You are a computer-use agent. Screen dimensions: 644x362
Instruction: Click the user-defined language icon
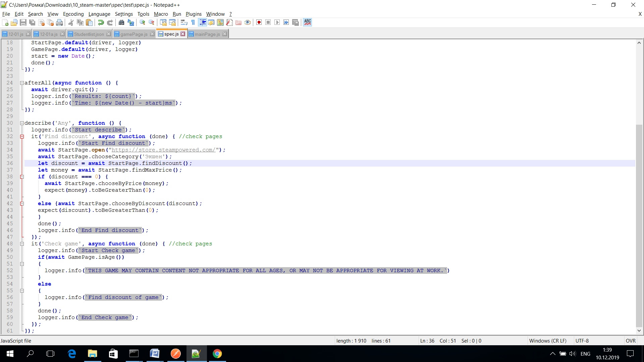(x=211, y=22)
